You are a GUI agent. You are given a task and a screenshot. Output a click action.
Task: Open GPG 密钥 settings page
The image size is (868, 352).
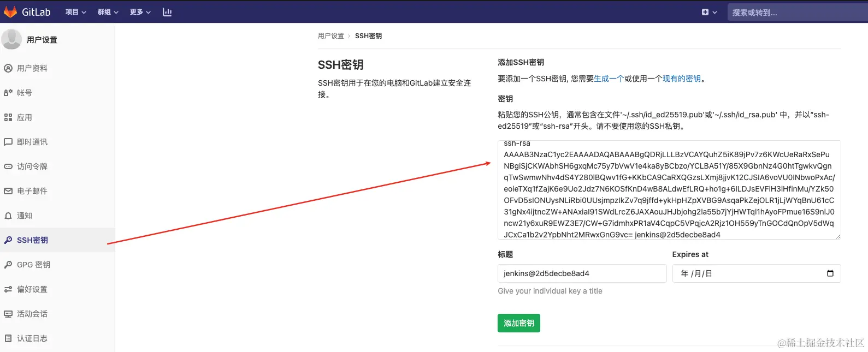[57, 265]
